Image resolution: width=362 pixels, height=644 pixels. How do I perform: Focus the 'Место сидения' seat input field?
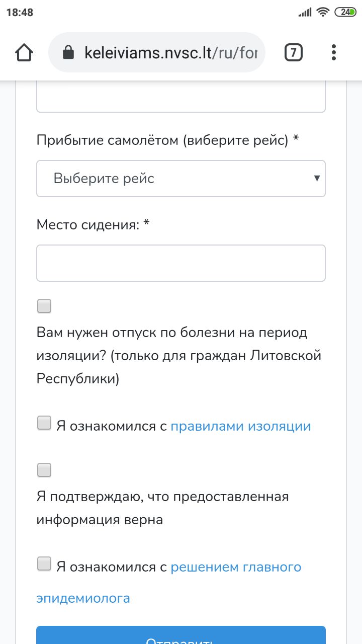click(181, 263)
